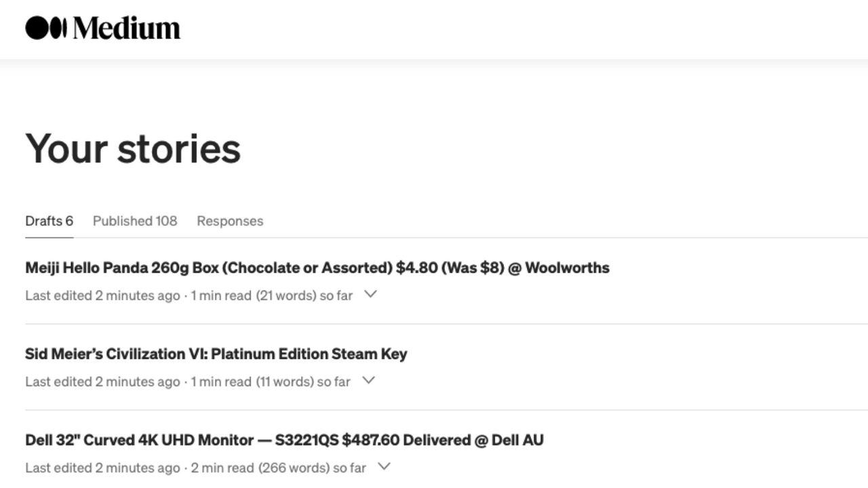Click '2 min read (266 words)' text
The image size is (868, 488).
[260, 468]
